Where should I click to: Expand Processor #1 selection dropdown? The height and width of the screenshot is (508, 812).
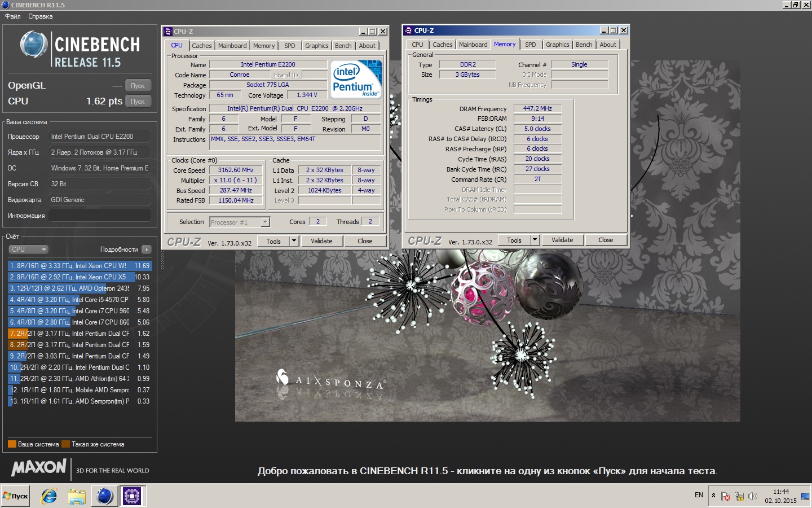[265, 222]
